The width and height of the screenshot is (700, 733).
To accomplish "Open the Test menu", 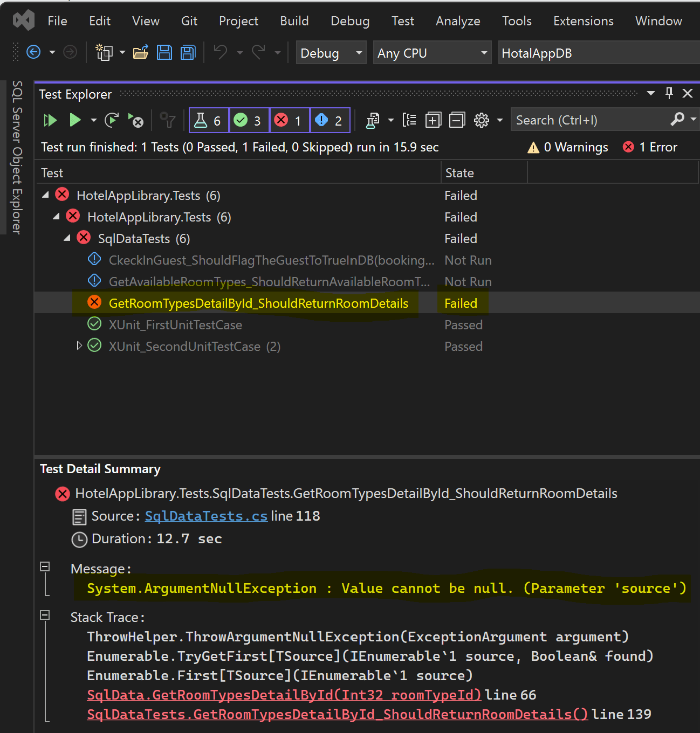I will 403,21.
